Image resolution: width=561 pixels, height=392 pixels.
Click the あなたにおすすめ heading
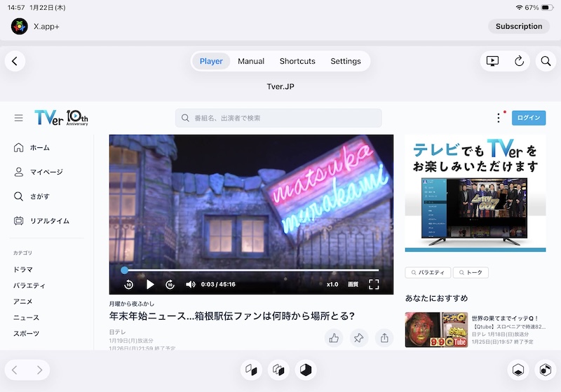[x=436, y=298]
